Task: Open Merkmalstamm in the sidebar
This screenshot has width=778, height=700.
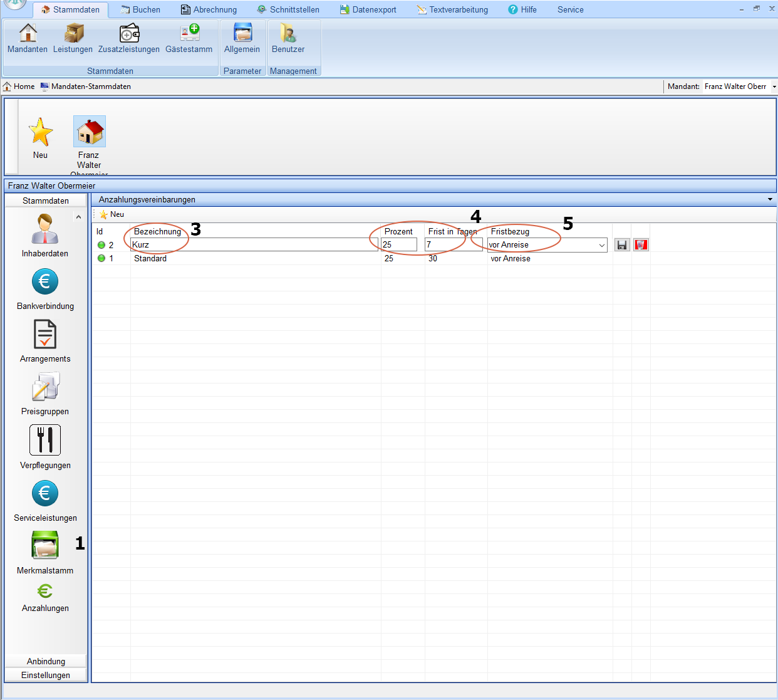Action: [45, 552]
